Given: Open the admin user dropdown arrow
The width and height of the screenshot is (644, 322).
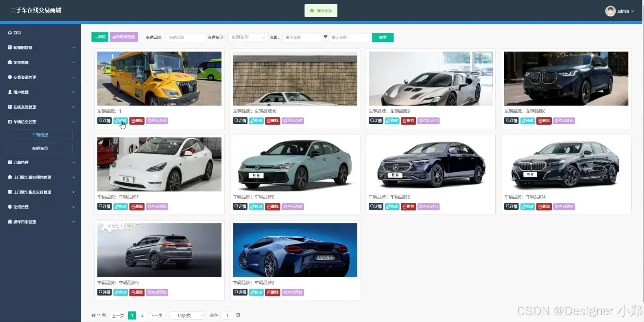Looking at the screenshot, I should tap(632, 11).
